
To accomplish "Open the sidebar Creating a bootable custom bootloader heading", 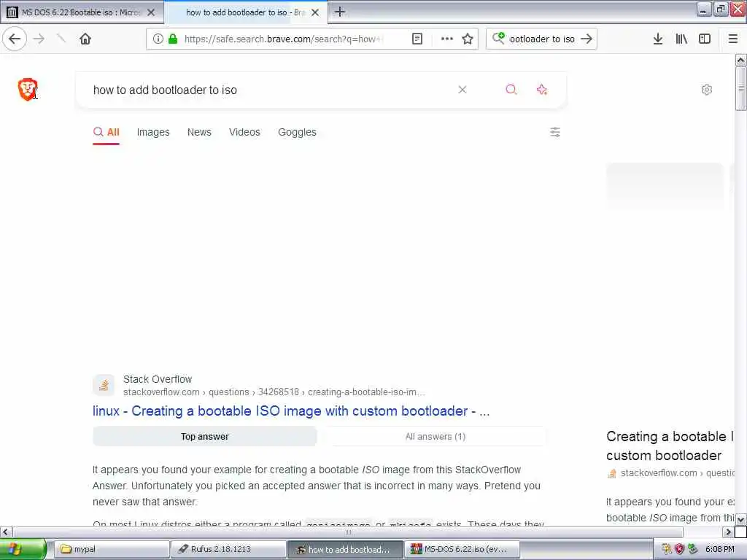I will tap(670, 446).
